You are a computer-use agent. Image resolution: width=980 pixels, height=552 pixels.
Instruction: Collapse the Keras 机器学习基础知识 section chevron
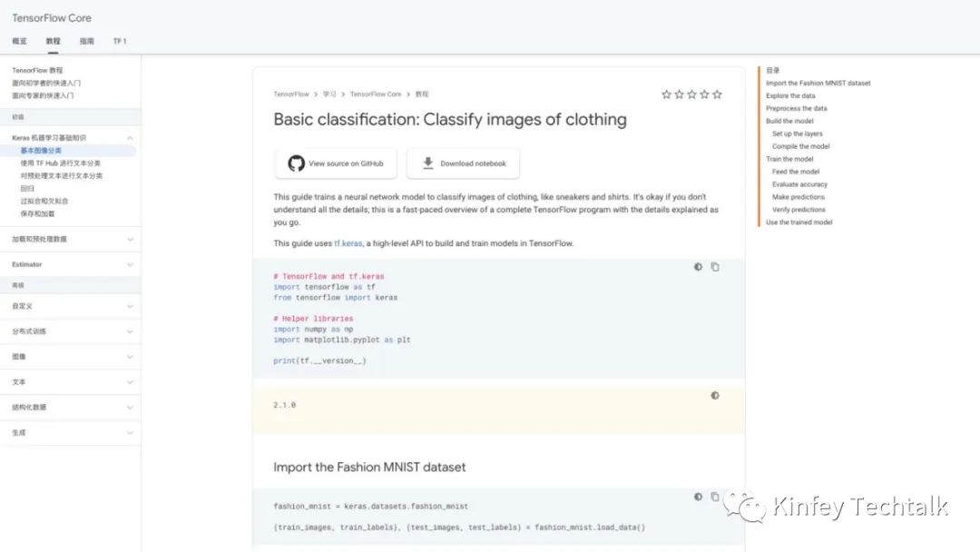pos(130,137)
